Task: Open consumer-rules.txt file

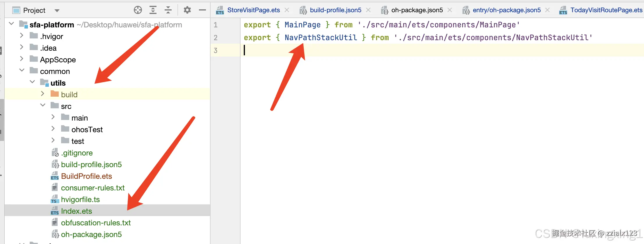Action: tap(93, 188)
